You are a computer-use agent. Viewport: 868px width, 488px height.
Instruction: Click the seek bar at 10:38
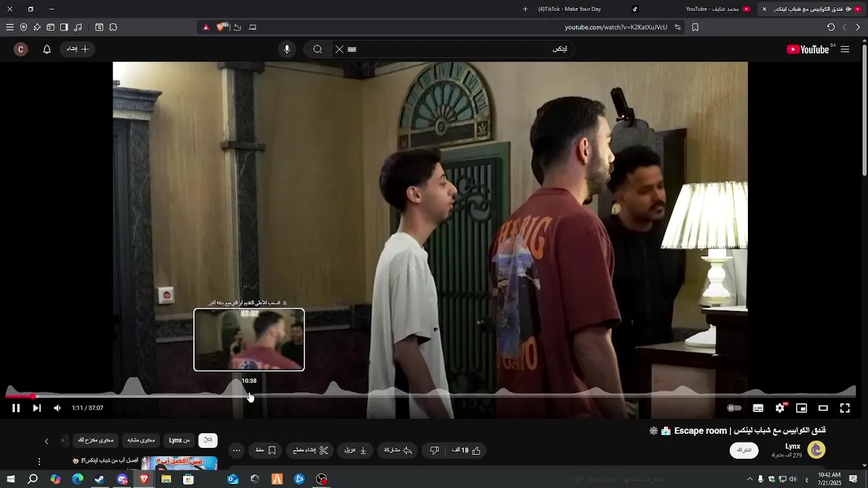tap(250, 396)
